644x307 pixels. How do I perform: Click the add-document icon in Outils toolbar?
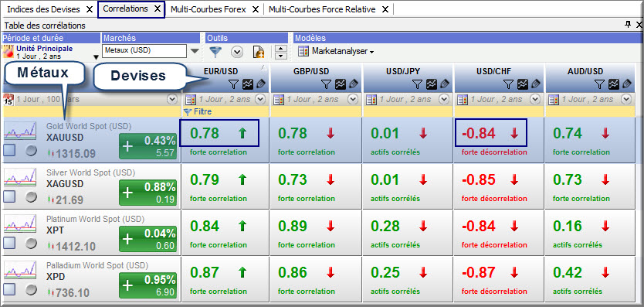259,52
